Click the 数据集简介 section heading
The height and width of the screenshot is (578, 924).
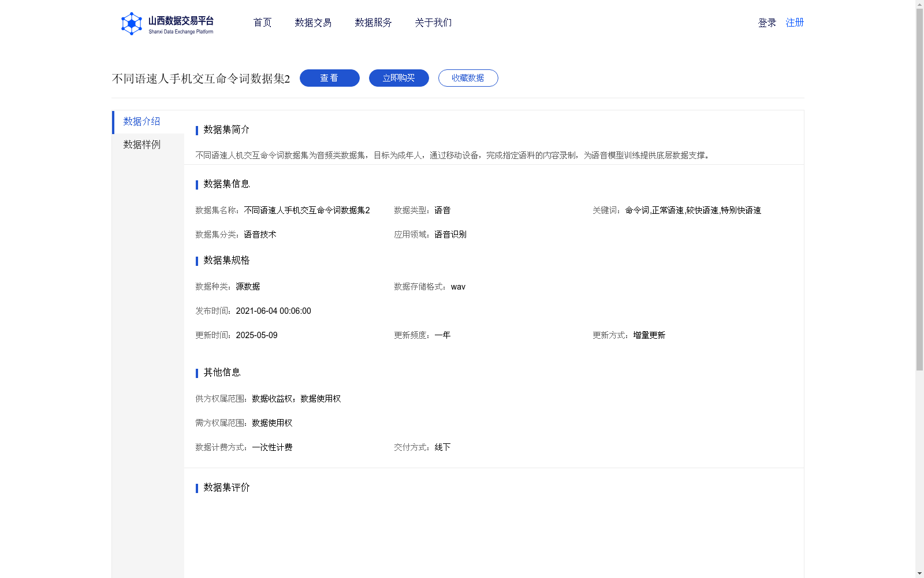coord(226,129)
